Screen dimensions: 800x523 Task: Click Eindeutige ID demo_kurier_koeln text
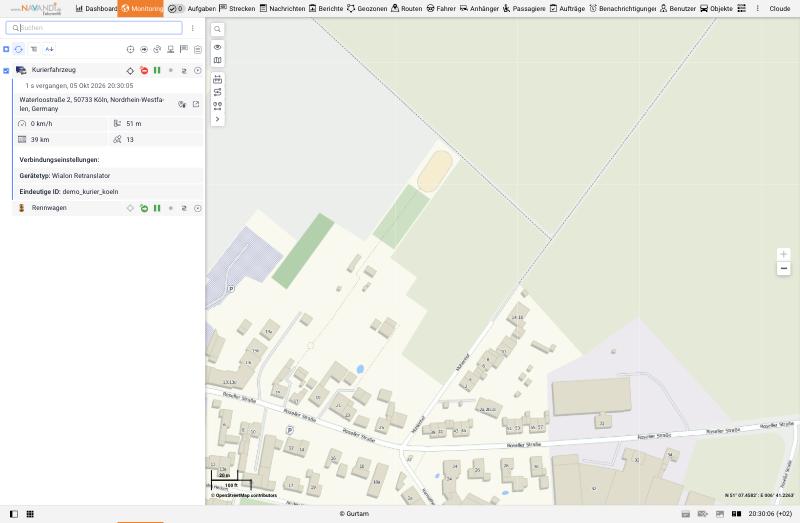(69, 192)
